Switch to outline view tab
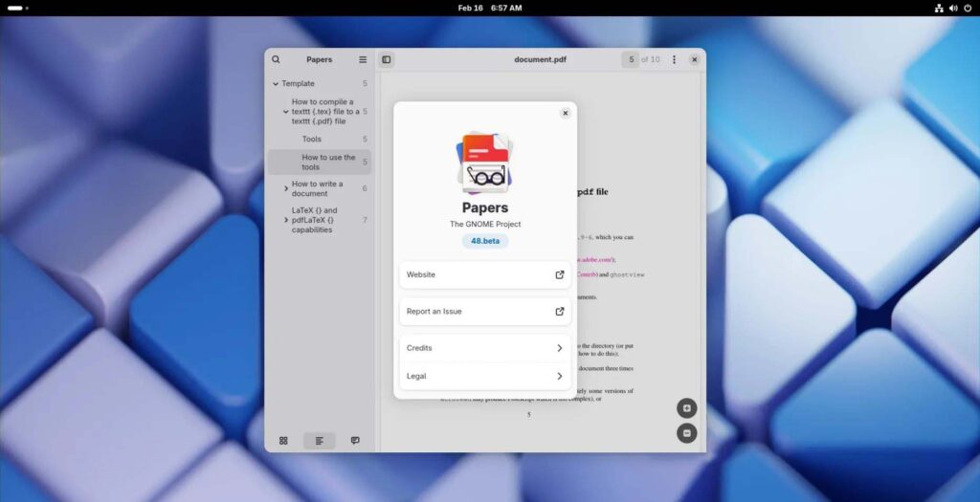 [320, 441]
